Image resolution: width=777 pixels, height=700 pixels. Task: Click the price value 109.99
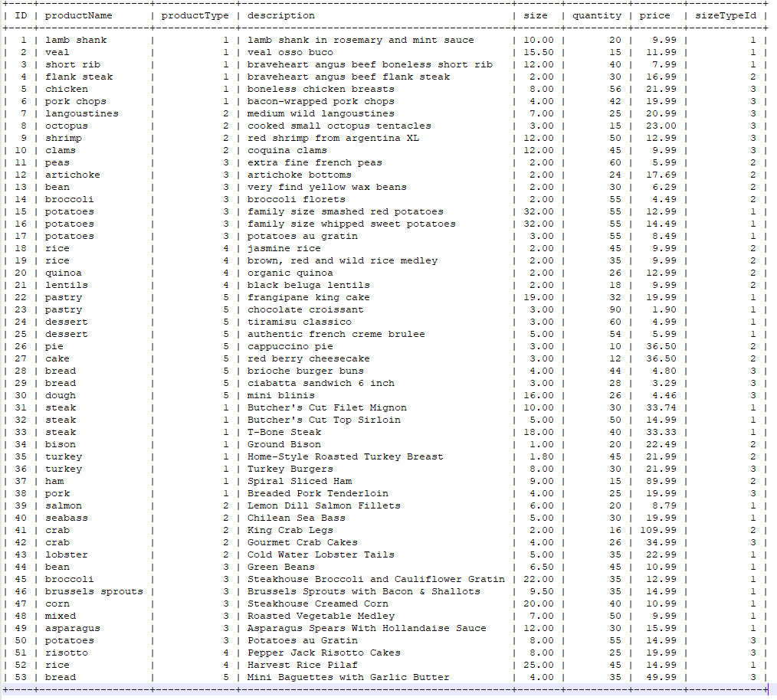tap(658, 531)
